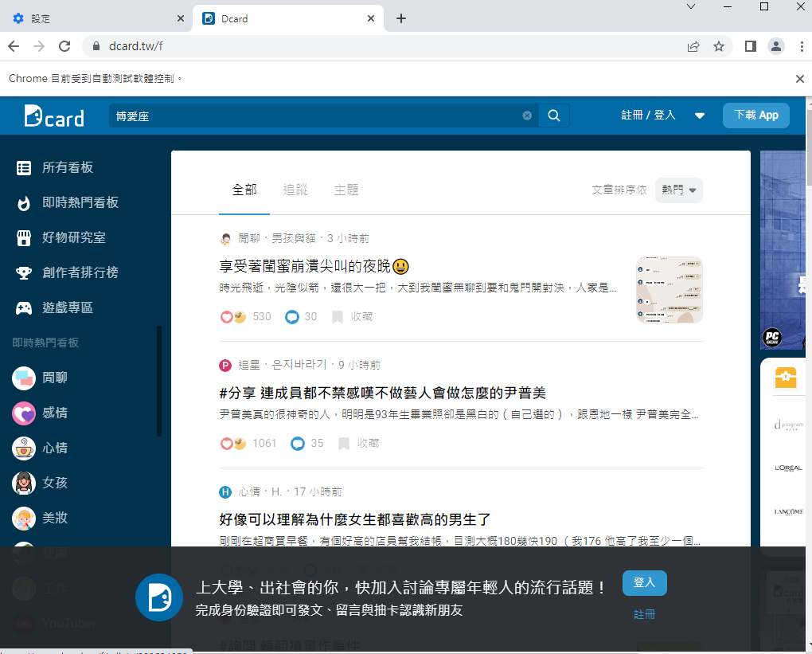Open the 閒聊 board icon
812x654 pixels.
tap(24, 378)
